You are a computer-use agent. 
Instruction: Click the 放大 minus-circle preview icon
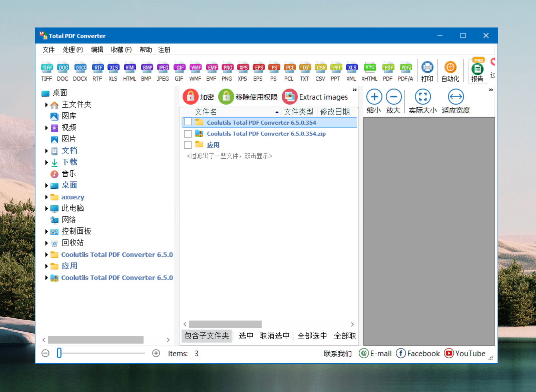click(x=393, y=101)
